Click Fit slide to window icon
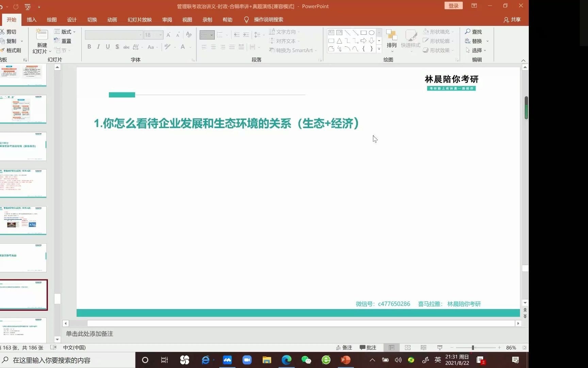 (524, 348)
